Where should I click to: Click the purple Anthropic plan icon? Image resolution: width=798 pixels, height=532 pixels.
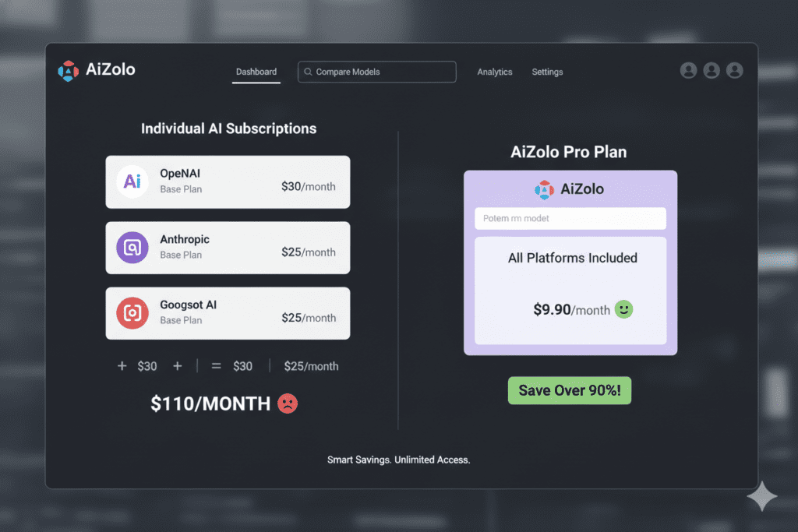click(x=132, y=248)
